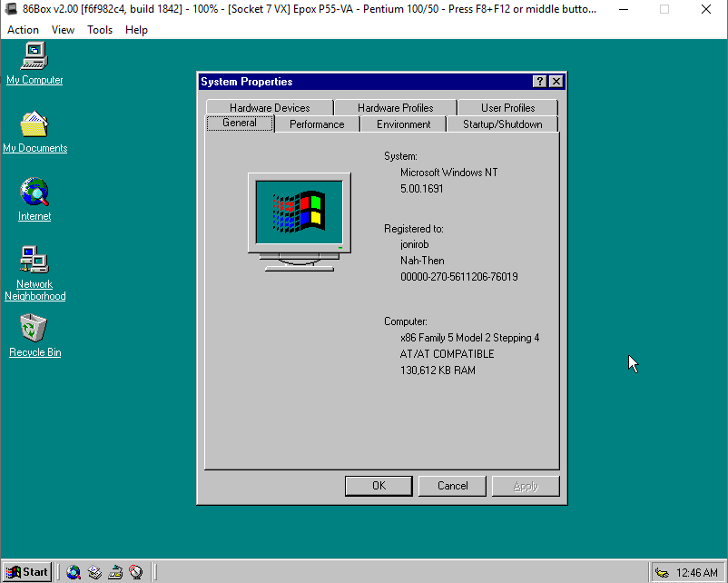This screenshot has width=728, height=583.
Task: Click the 86Box icon in the title bar
Action: tap(12, 9)
